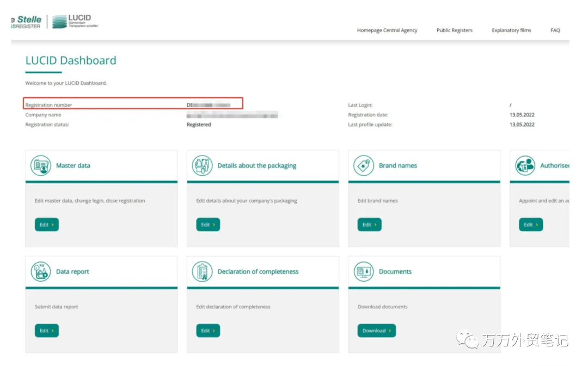Screen dimensions: 588x366
Task: Click the Declaration of completeness clipboard icon
Action: tap(202, 271)
